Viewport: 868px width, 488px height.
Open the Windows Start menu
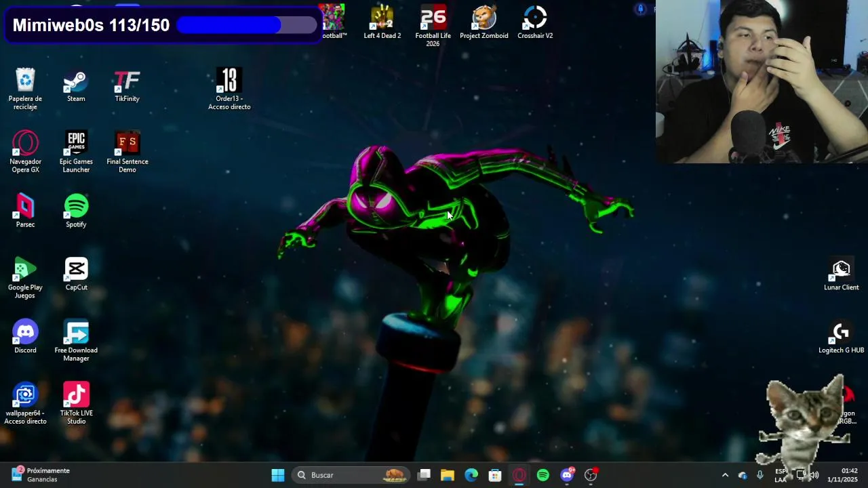tap(278, 475)
